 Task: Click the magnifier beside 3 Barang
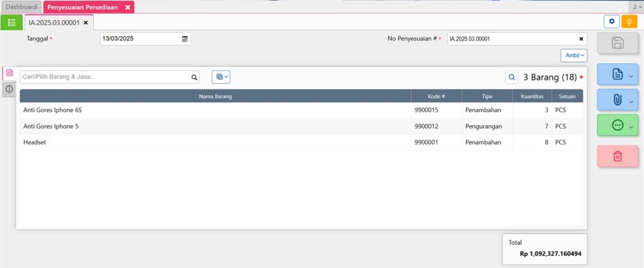pos(512,77)
